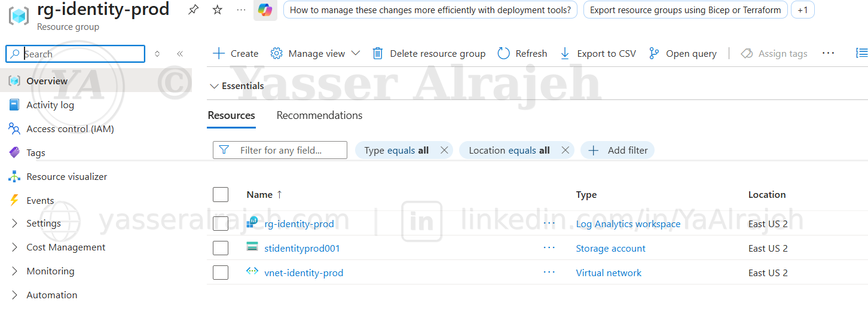Click Open query
The image size is (868, 312).
(x=683, y=53)
